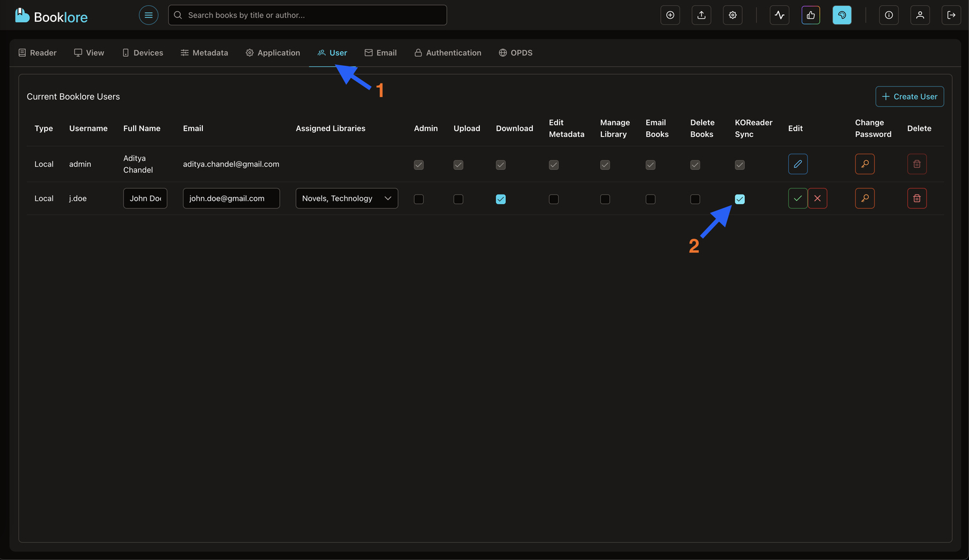Disable KOReader Sync checkbox for j.doe
This screenshot has width=969, height=560.
(x=740, y=199)
